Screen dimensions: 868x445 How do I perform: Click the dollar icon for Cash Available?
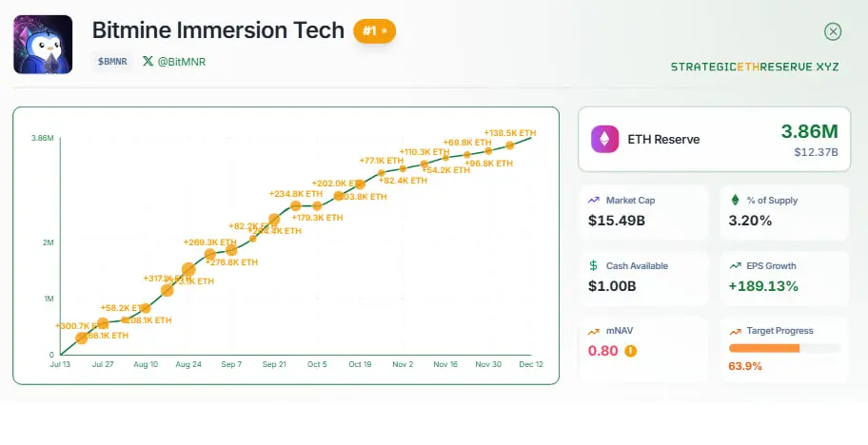coord(594,266)
